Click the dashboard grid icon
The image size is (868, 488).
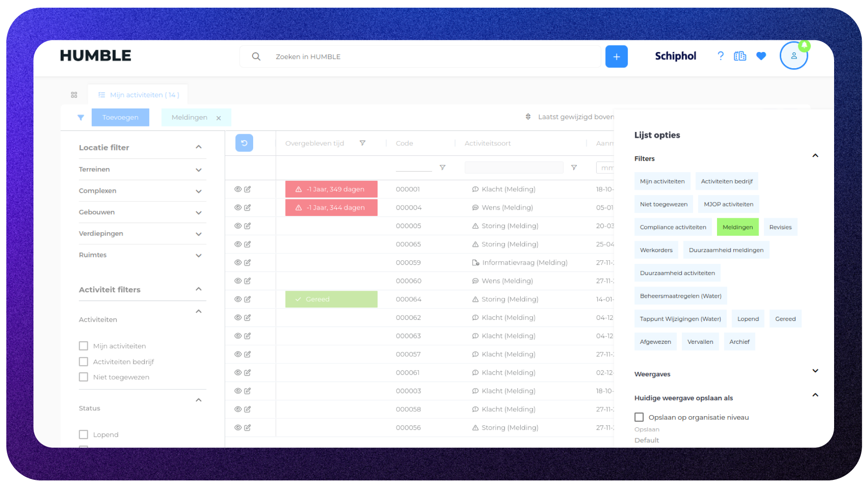[x=74, y=95]
